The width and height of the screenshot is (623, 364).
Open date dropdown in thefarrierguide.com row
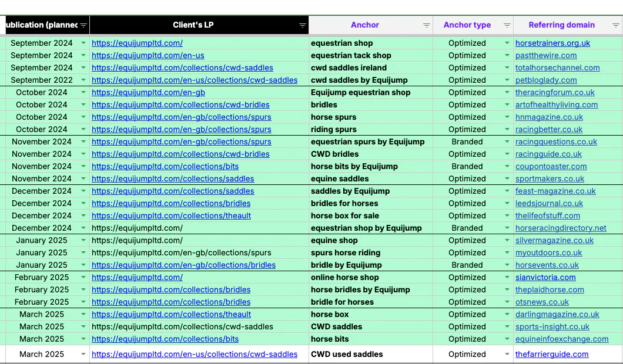(x=83, y=354)
